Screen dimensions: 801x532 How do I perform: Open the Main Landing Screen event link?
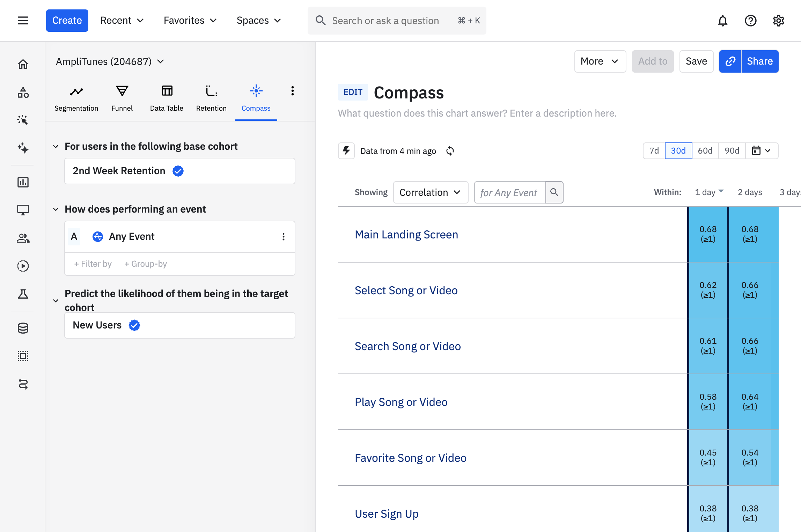pos(406,235)
